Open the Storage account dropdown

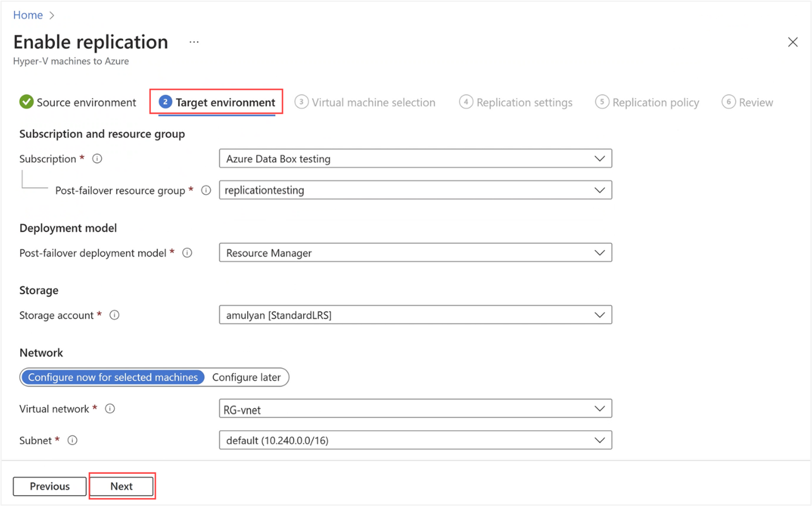416,315
